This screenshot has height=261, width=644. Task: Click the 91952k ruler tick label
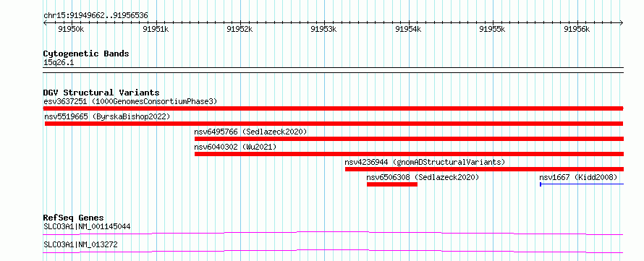(x=240, y=29)
